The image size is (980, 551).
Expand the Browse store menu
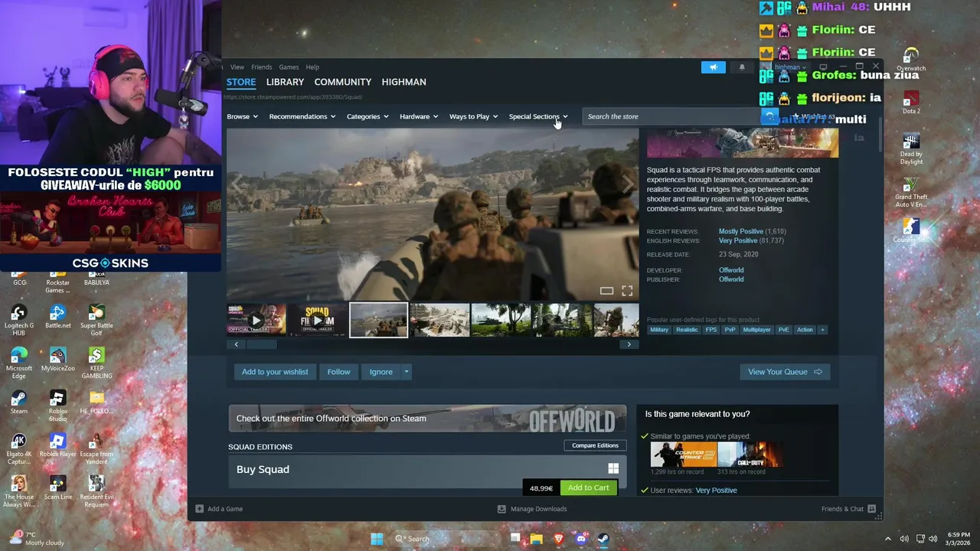242,116
